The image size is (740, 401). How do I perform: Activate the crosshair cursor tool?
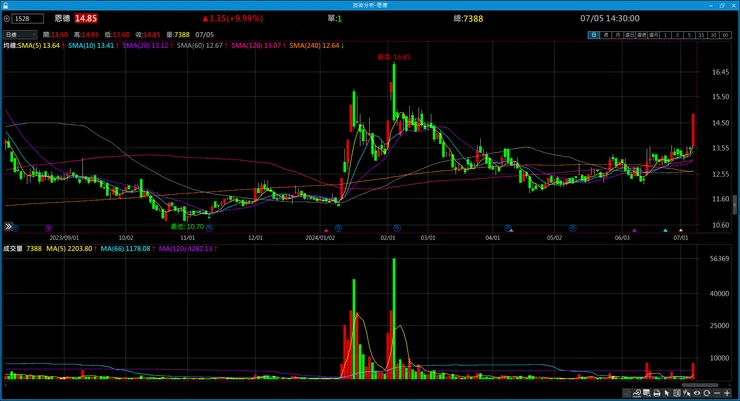[687, 393]
